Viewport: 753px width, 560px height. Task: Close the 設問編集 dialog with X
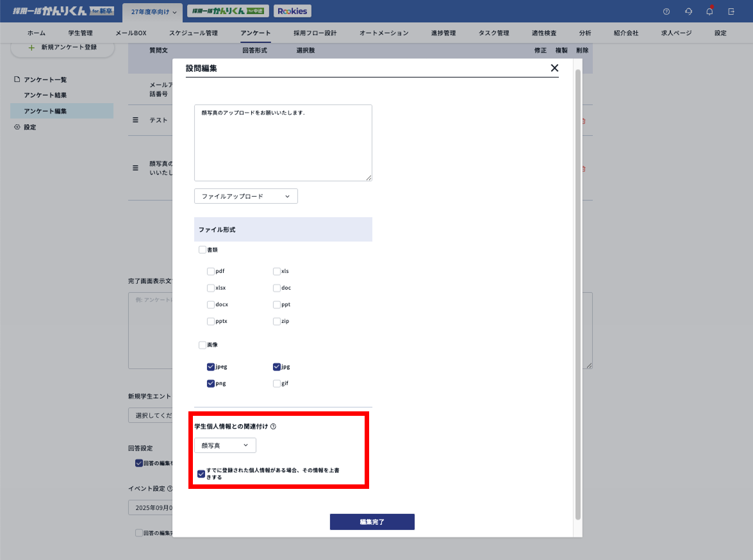coord(554,68)
